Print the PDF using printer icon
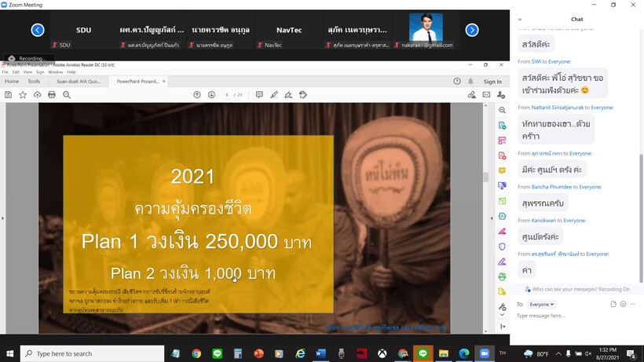 52,95
